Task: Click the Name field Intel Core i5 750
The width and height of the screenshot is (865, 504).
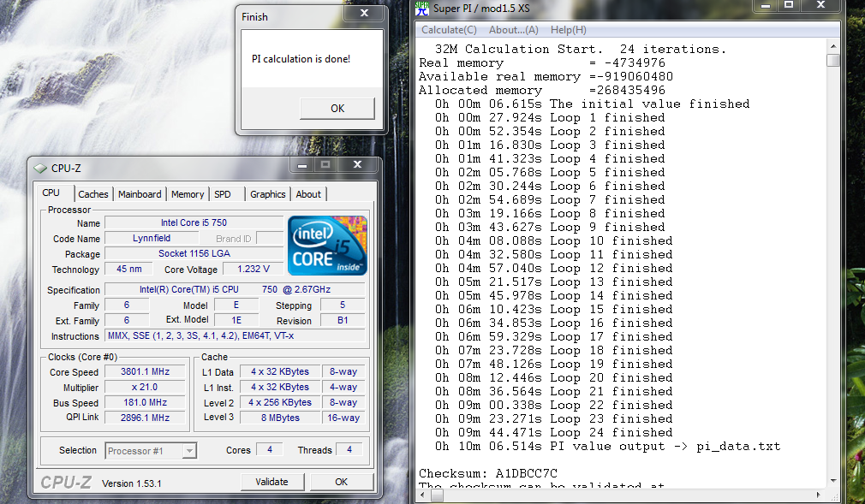Action: [x=194, y=222]
